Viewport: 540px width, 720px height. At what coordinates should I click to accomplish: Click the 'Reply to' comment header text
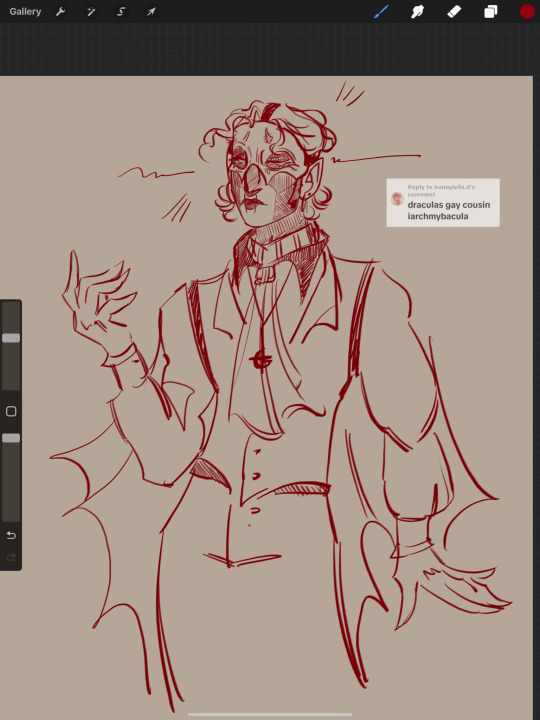point(441,191)
